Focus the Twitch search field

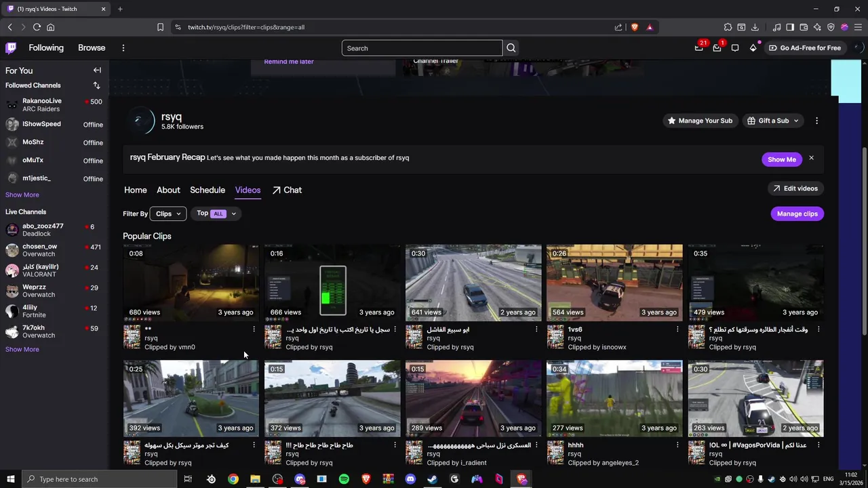[x=422, y=48]
